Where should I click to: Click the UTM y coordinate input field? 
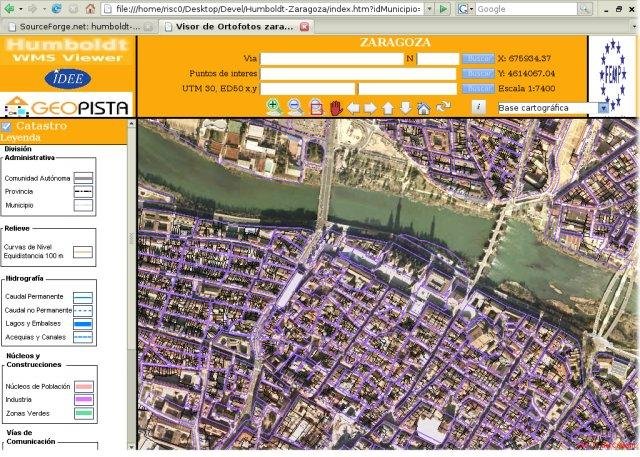[x=407, y=89]
